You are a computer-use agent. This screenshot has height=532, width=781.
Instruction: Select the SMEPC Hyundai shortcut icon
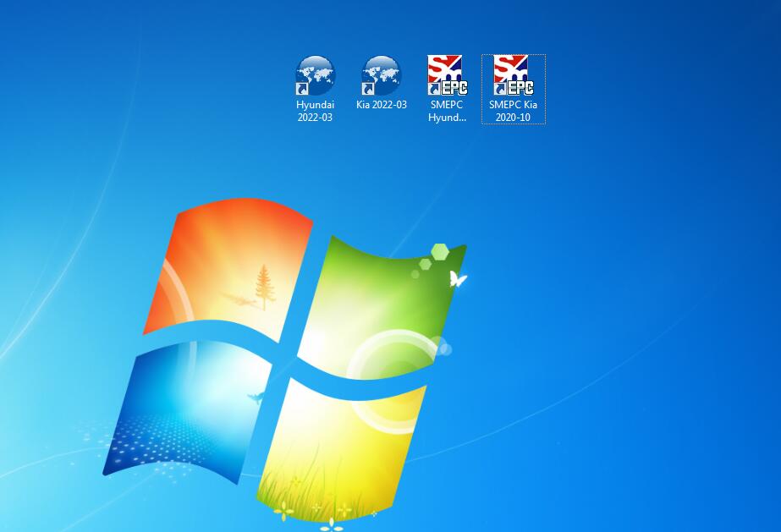point(448,75)
